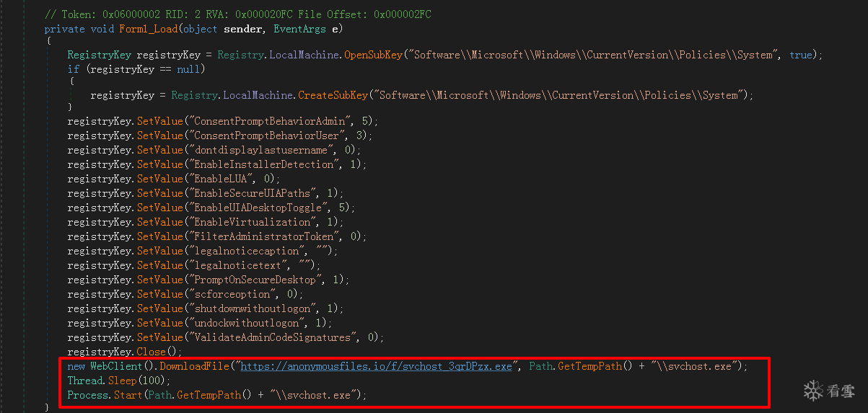This screenshot has height=413, width=868.
Task: Click the "EnableLUA" string
Action: pyautogui.click(x=222, y=179)
